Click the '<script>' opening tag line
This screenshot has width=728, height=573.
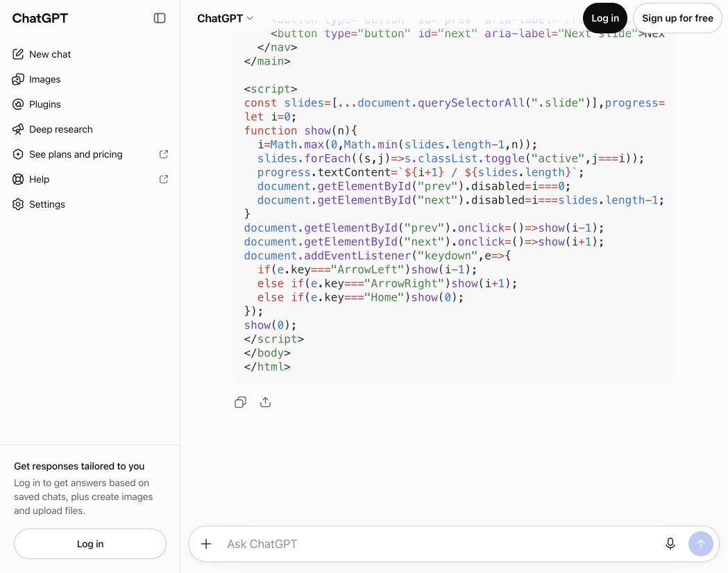(271, 89)
